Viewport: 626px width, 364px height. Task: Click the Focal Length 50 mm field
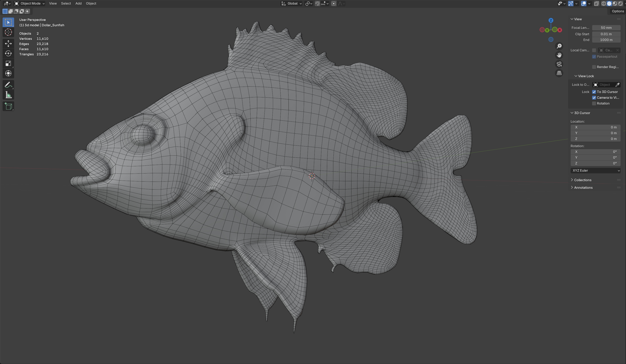(x=606, y=28)
